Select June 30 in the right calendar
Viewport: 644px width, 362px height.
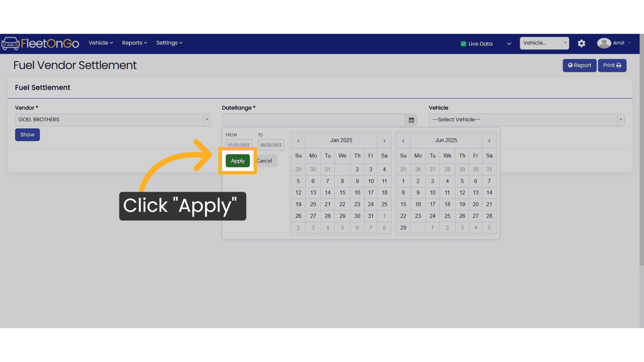click(418, 228)
